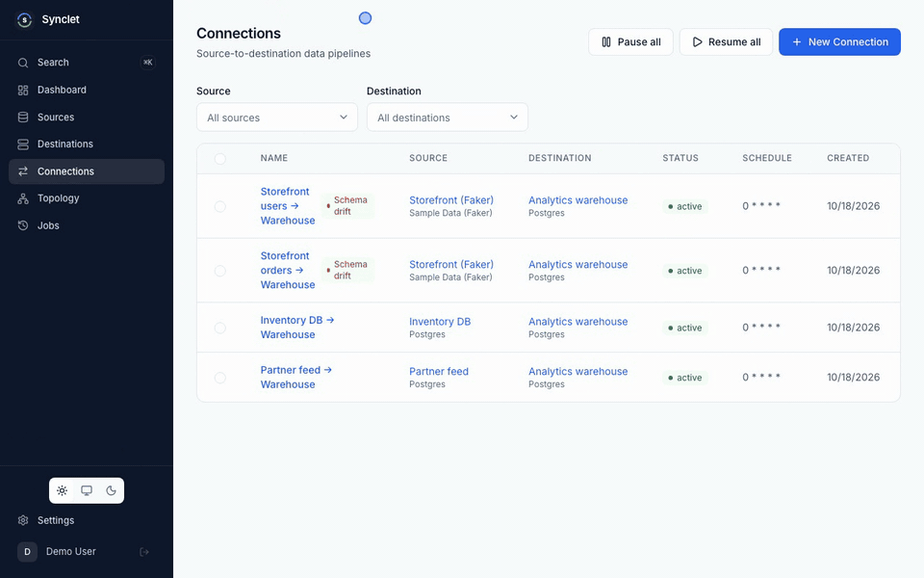Open Settings in the sidebar
The width and height of the screenshot is (924, 578).
tap(87, 520)
